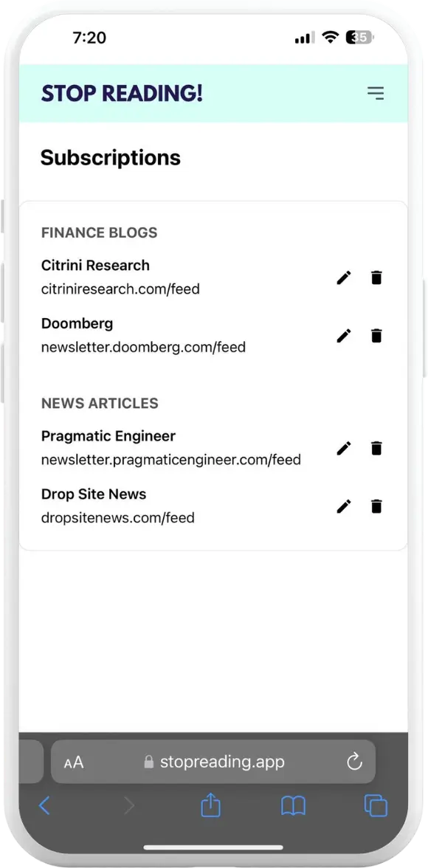Reload the stopreading.app page
Screen dimensions: 428x868
[355, 762]
